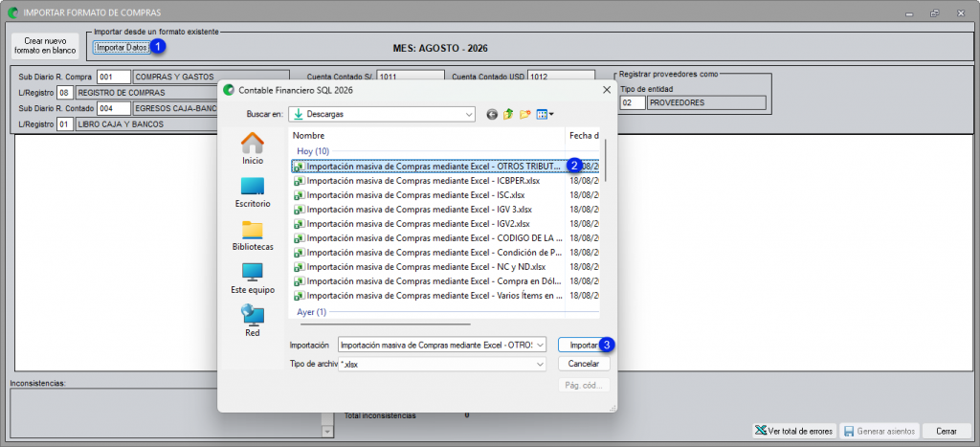Create a new folder in the dialog

pyautogui.click(x=525, y=115)
